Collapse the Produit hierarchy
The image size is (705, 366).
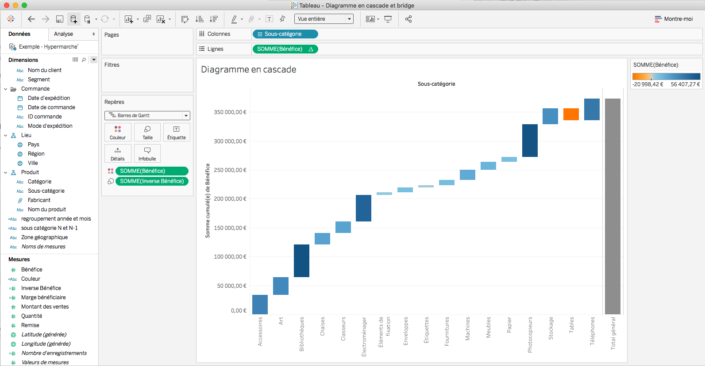coord(6,172)
